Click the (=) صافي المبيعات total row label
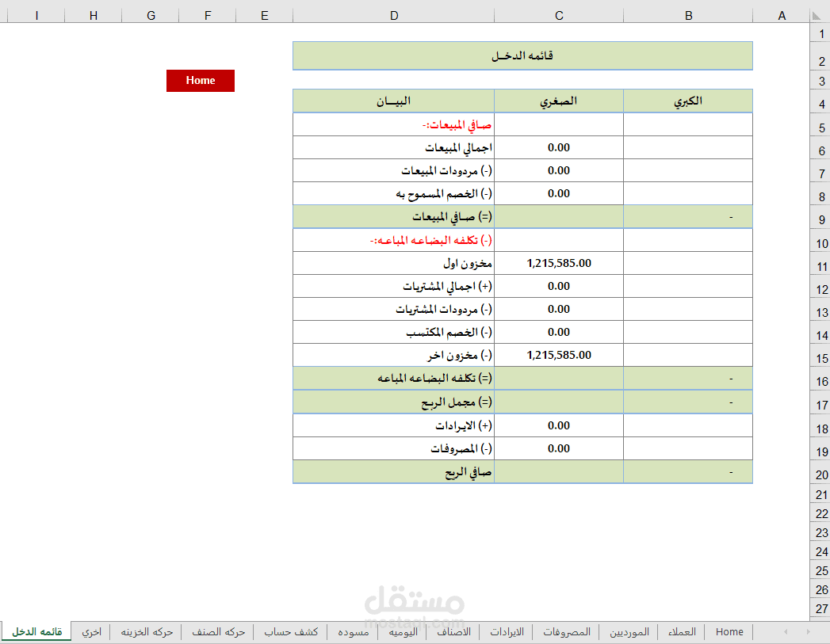 point(393,217)
